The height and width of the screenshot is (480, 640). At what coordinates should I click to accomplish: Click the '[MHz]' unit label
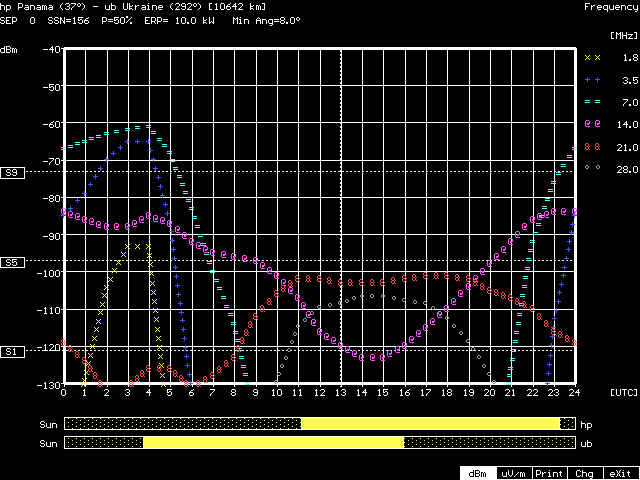tap(624, 36)
